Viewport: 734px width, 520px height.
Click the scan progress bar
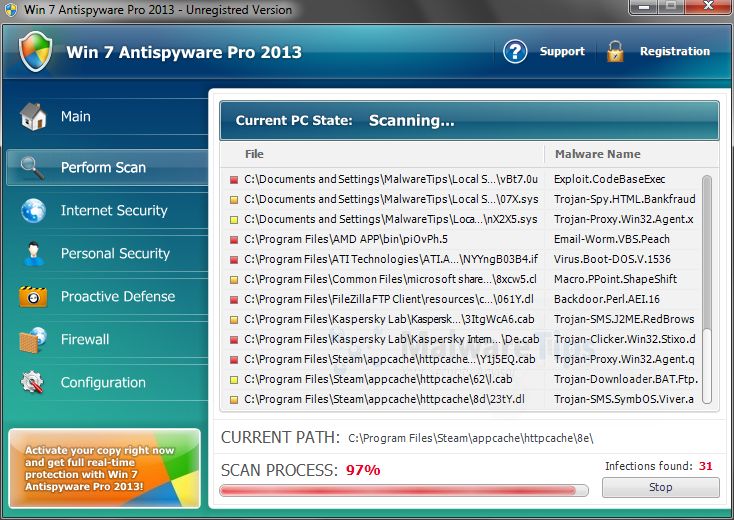tap(404, 490)
